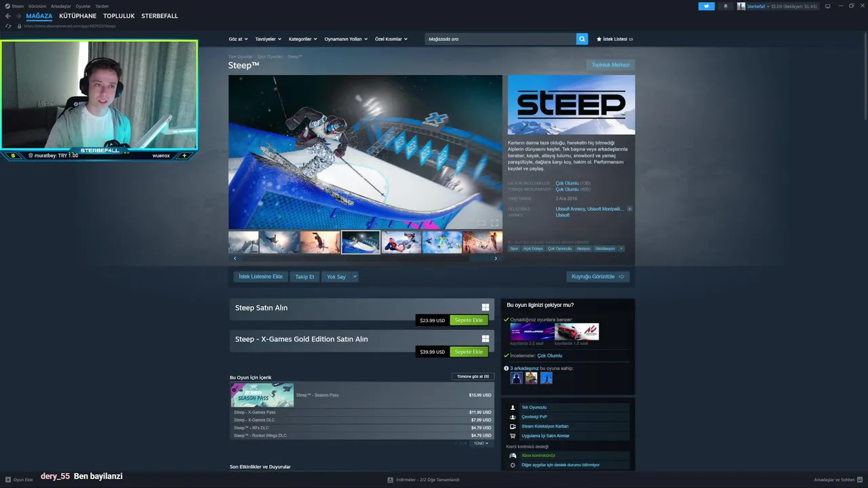Open the Oyunlar menu
Viewport: 868px width, 488px height.
[x=83, y=6]
